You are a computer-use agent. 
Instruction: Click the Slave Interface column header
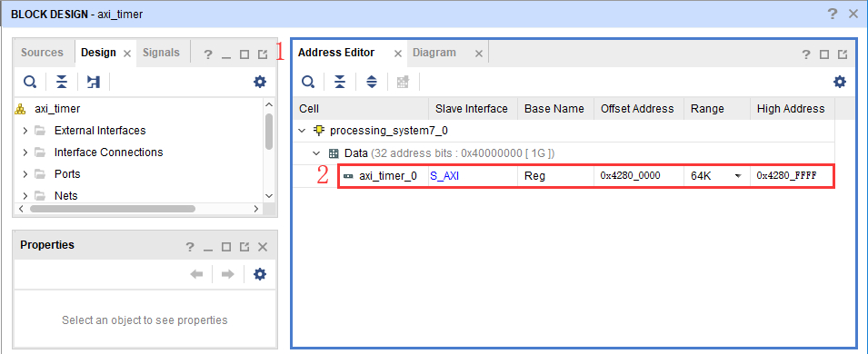click(473, 108)
